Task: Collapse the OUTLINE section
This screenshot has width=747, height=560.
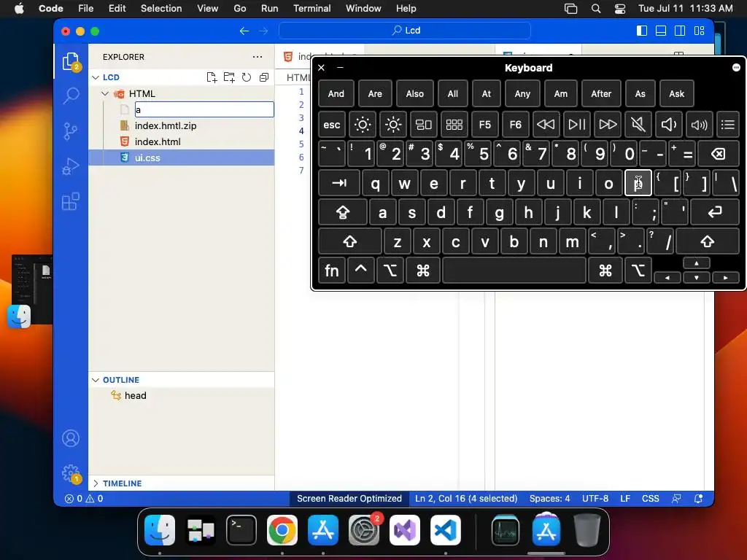Action: [96, 380]
